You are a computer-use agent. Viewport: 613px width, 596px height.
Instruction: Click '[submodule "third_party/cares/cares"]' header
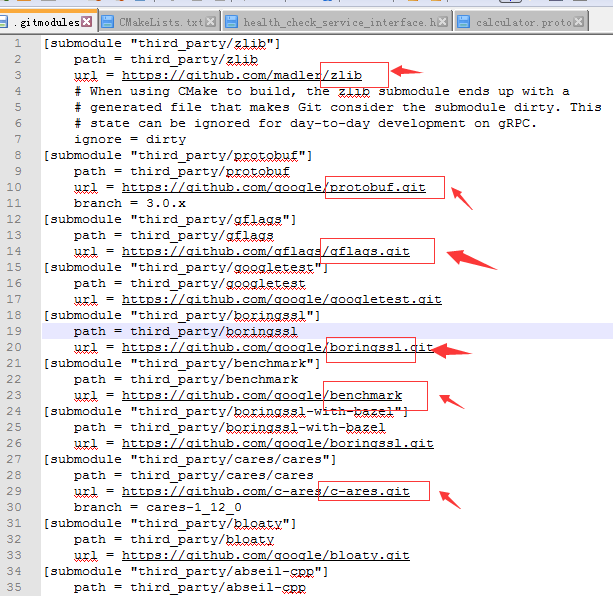[x=190, y=460]
